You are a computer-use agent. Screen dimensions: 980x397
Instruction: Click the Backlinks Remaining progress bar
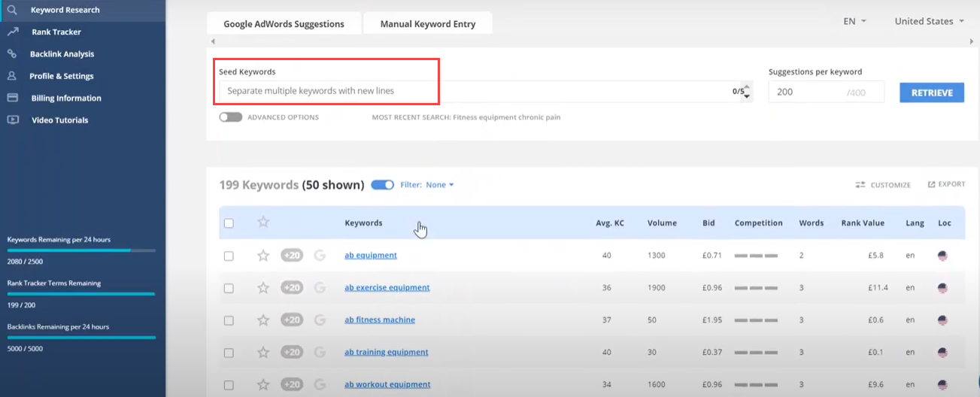coord(81,338)
